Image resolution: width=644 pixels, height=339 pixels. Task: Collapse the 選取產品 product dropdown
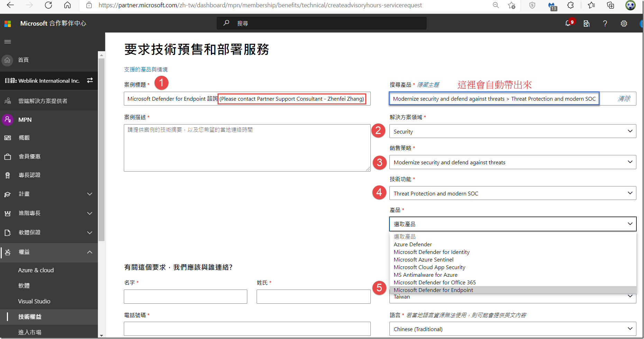(513, 224)
